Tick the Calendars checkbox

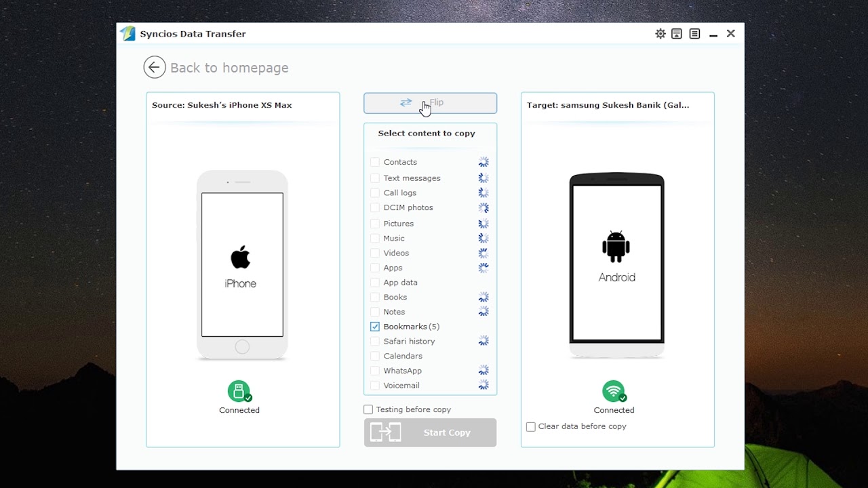[375, 357]
